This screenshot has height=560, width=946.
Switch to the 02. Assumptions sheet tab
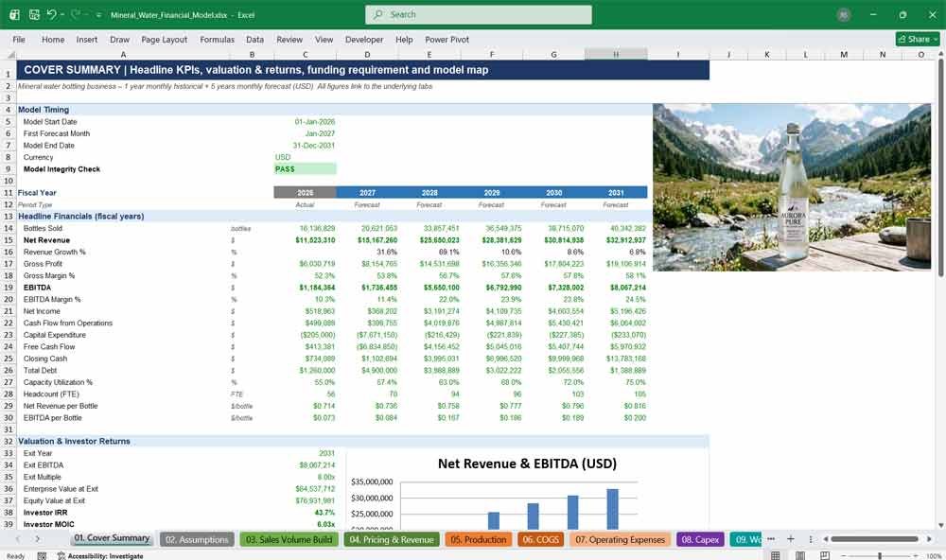tap(198, 539)
